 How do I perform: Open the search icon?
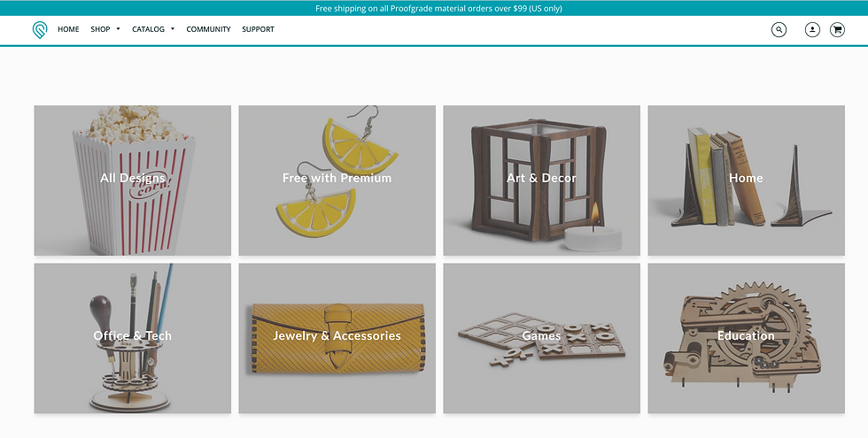coord(779,30)
